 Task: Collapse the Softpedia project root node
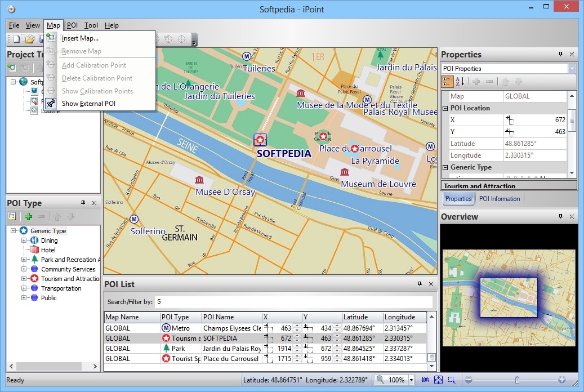[x=14, y=82]
